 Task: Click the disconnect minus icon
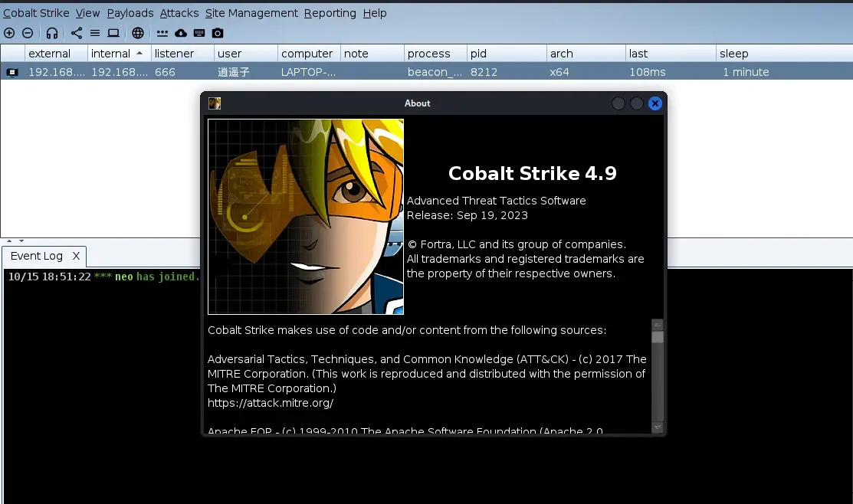[x=28, y=33]
